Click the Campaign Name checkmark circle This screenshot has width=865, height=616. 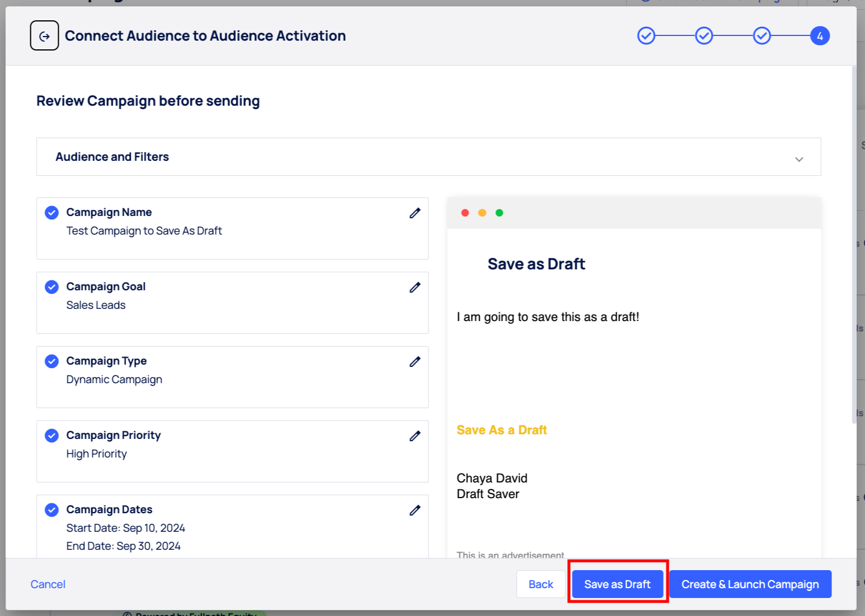(52, 212)
